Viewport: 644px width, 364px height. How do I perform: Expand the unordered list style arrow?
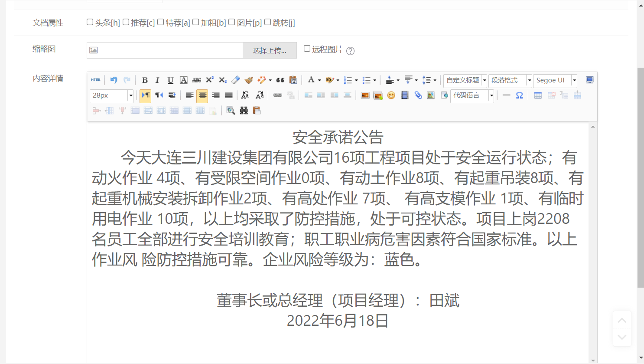[375, 80]
